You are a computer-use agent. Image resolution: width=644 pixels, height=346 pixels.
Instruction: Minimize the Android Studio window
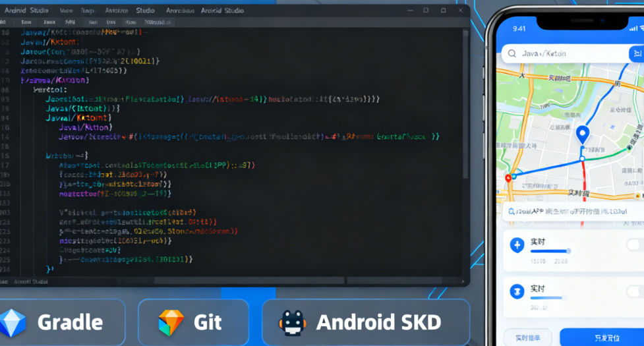pos(410,11)
